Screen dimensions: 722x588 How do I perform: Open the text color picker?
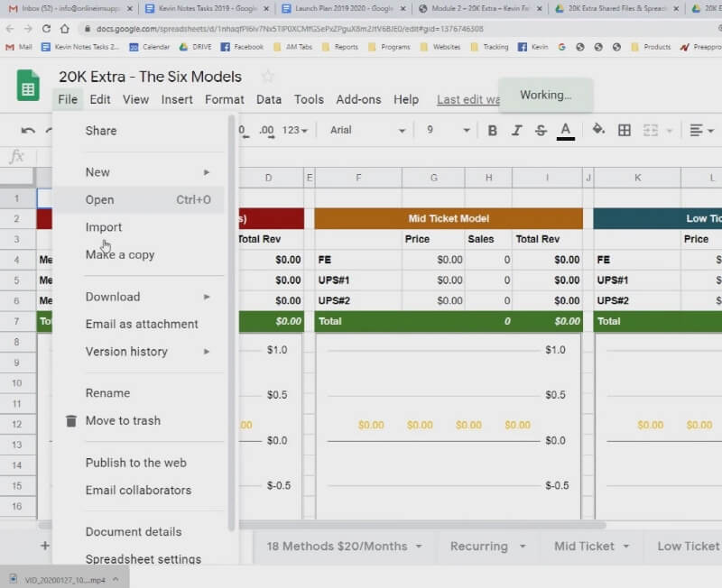pos(566,131)
